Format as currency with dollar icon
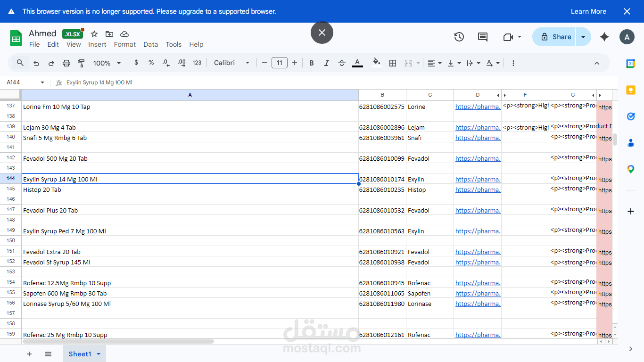 [x=136, y=63]
